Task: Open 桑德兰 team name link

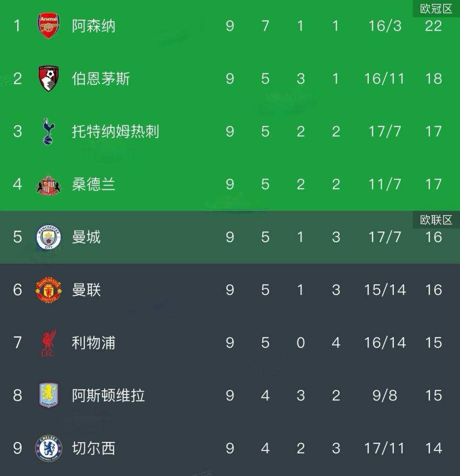Action: pyautogui.click(x=93, y=185)
